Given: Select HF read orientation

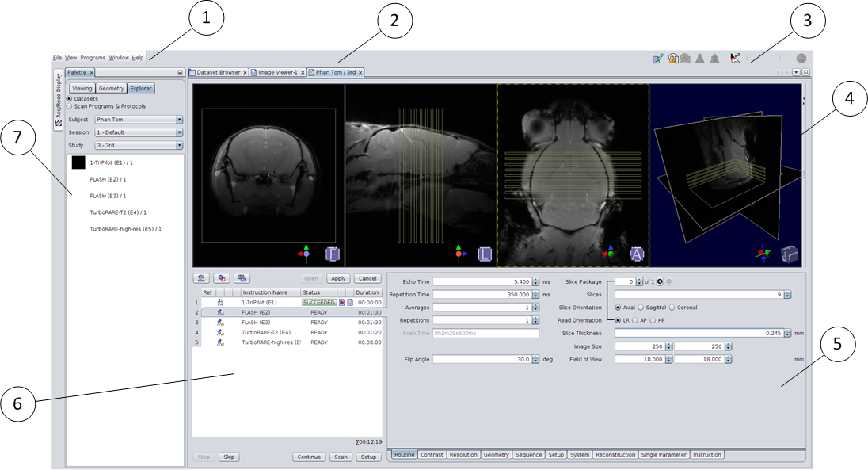Looking at the screenshot, I should (653, 320).
